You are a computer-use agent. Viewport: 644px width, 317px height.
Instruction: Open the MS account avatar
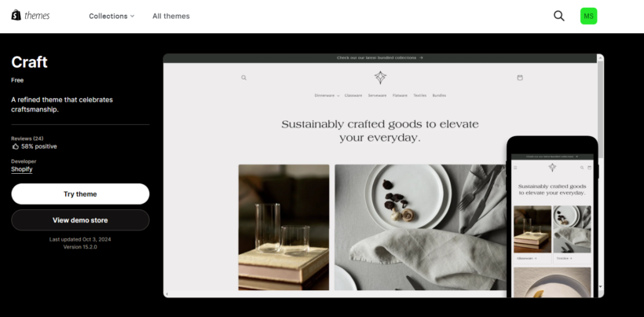[588, 16]
